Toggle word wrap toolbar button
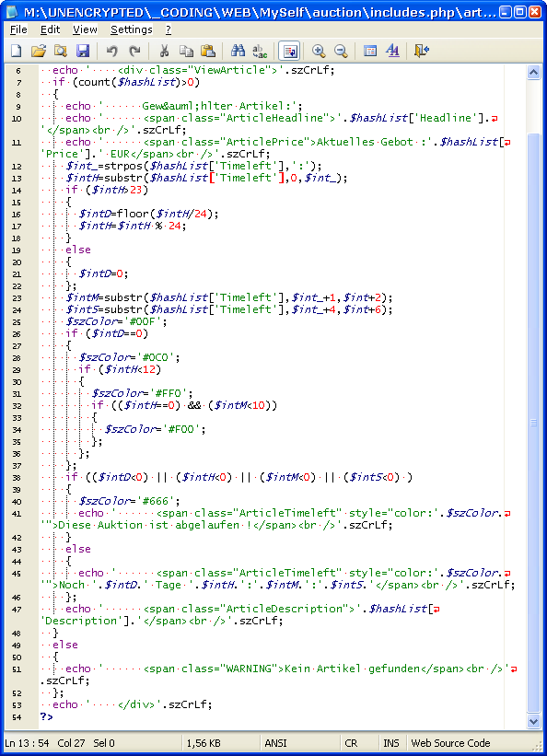The image size is (547, 756). coord(289,51)
